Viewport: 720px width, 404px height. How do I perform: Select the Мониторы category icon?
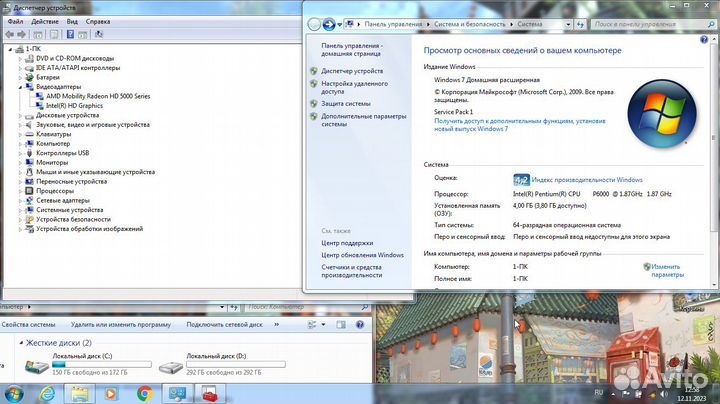[x=29, y=163]
